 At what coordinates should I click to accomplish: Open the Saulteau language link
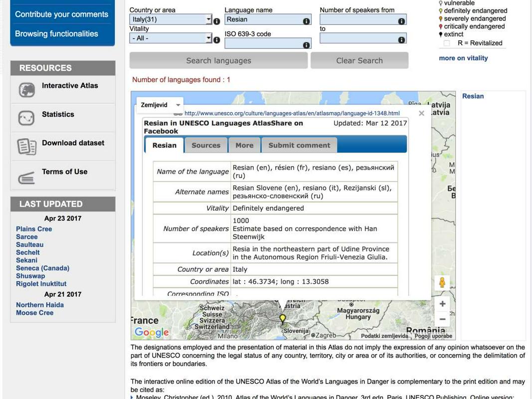29,244
